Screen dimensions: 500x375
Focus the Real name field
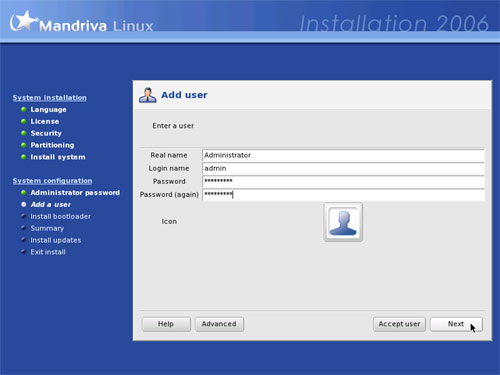343,155
